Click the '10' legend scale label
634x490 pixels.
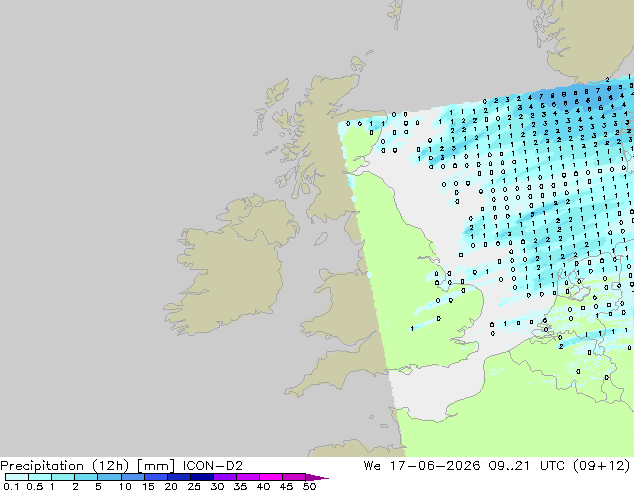click(125, 486)
